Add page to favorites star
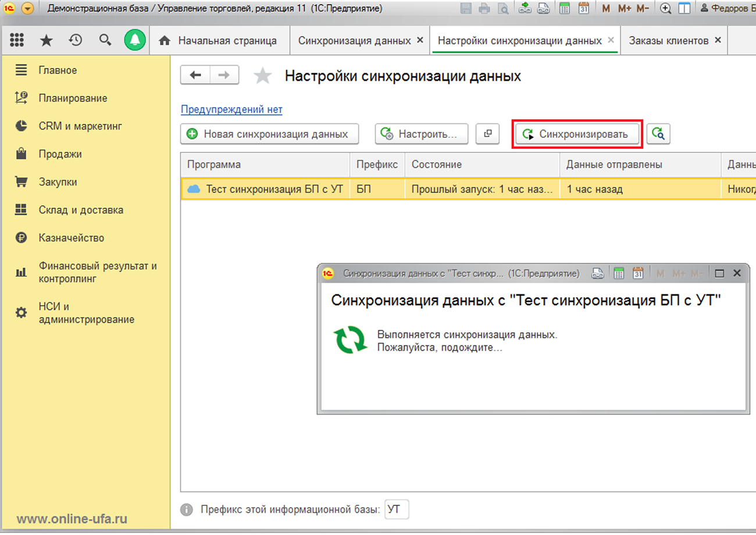This screenshot has width=756, height=535. [263, 76]
